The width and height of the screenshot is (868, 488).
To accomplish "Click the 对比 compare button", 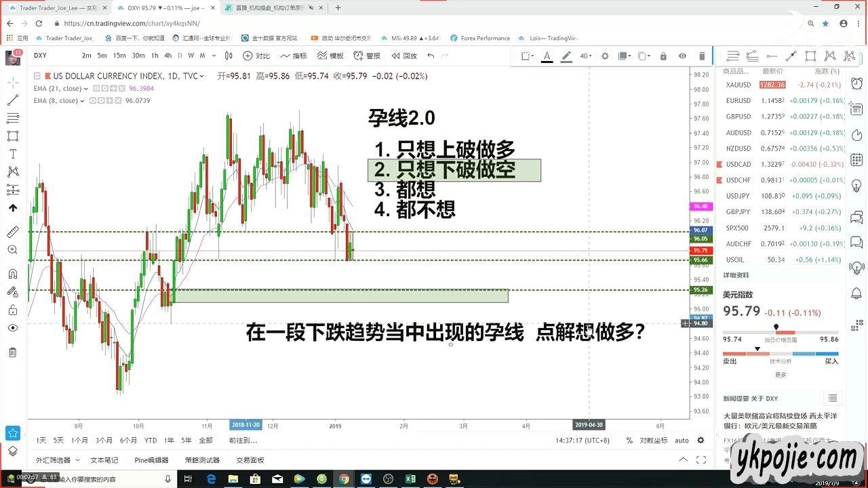I will (x=256, y=56).
